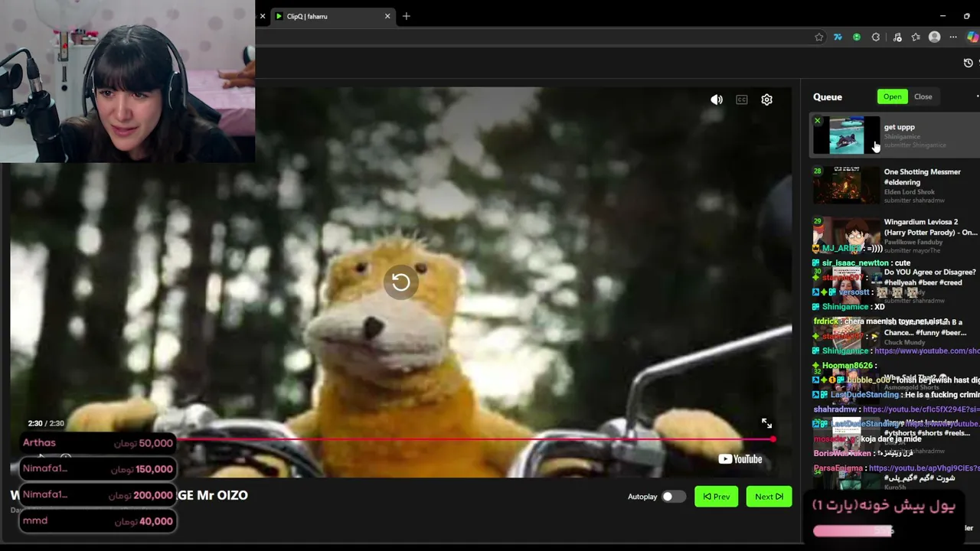980x551 pixels.
Task: Select 'One Shotting Messmer #eldenring' title text
Action: pos(923,177)
